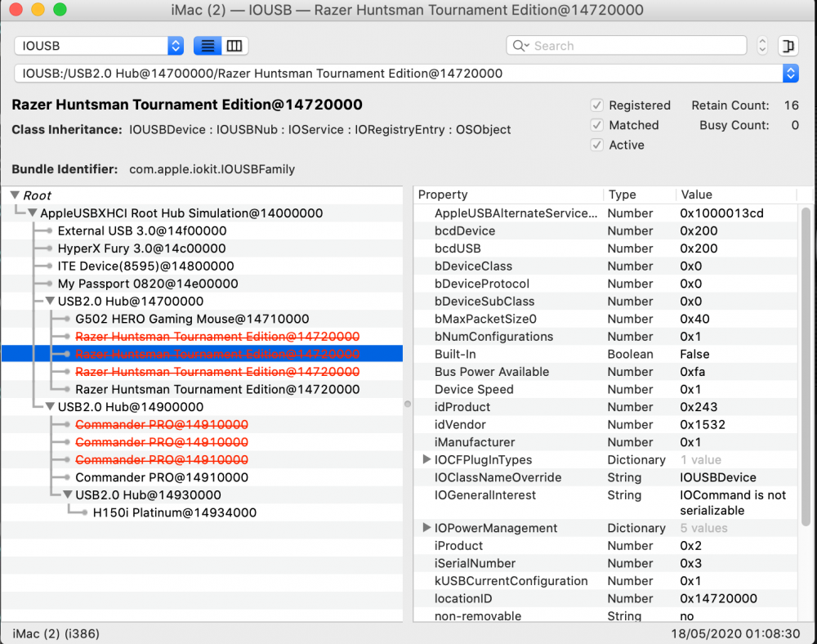Select the Bus Power Available row
Screen dimensions: 817x644
point(605,372)
